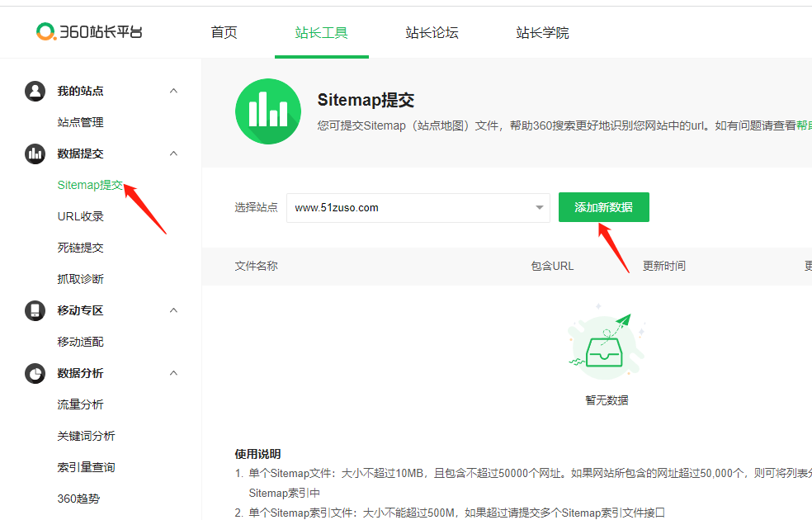Collapse the 数据分析 section chevron
The height and width of the screenshot is (520, 812).
(173, 373)
